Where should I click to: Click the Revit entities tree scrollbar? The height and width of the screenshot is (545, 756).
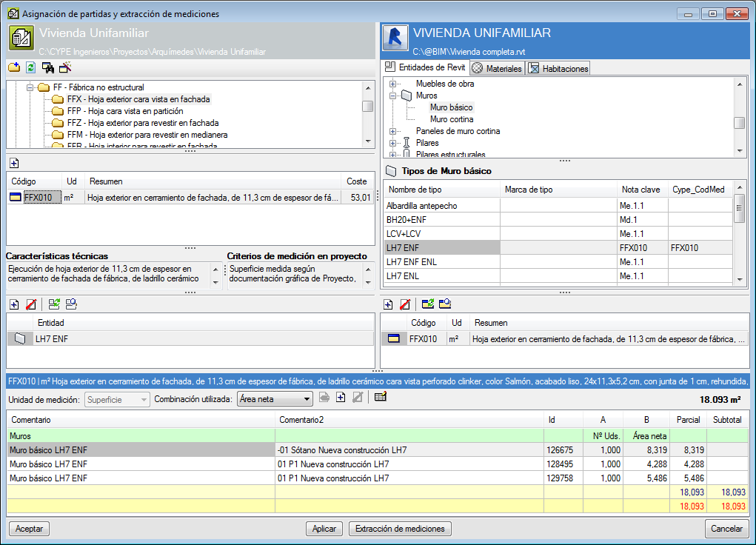[x=740, y=118]
